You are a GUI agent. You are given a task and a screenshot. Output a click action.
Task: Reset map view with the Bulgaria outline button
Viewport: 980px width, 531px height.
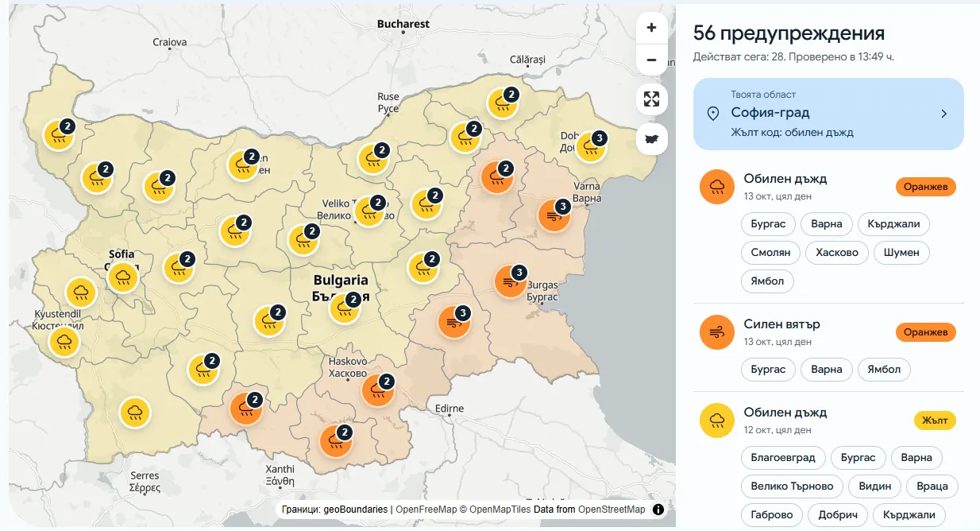[651, 138]
